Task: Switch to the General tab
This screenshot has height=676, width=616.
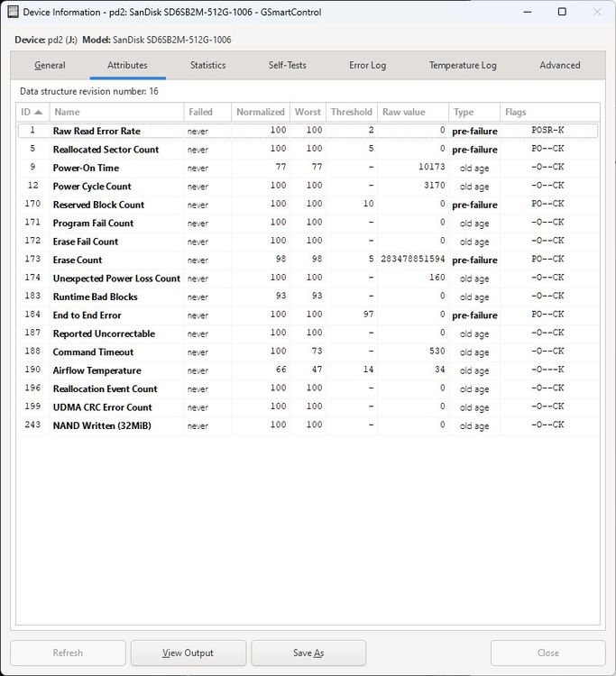Action: tap(50, 65)
